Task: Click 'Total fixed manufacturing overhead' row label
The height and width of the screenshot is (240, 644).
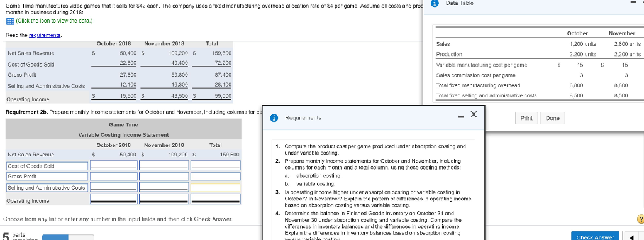Action: coord(478,85)
